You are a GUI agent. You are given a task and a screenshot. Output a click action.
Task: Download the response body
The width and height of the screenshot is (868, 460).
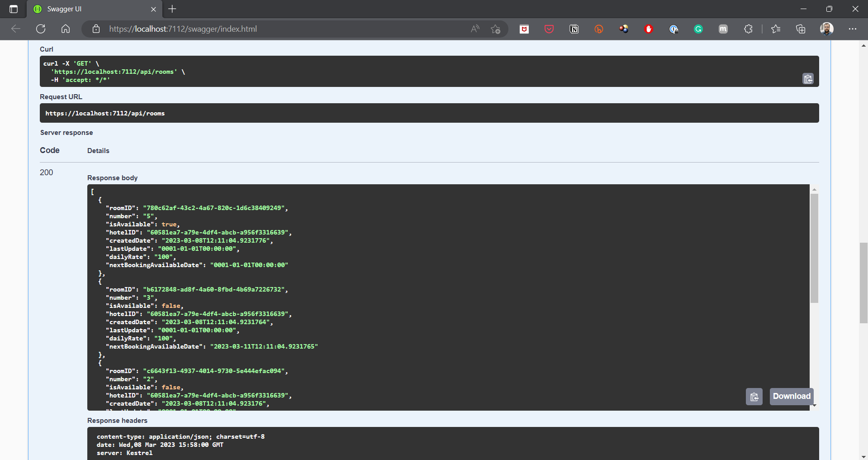[x=792, y=396]
